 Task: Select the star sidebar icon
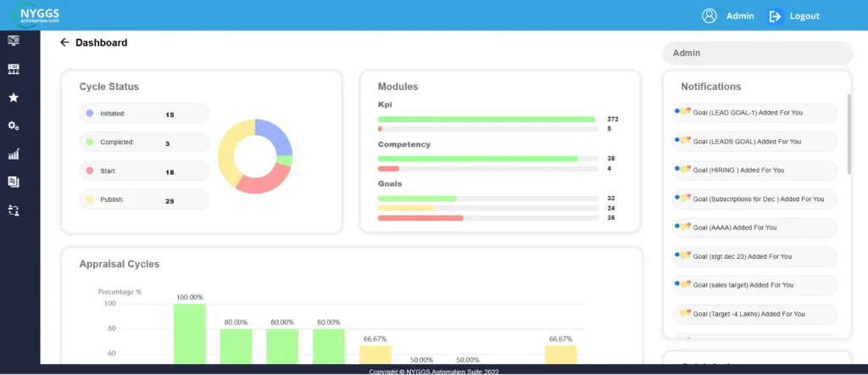pyautogui.click(x=14, y=98)
